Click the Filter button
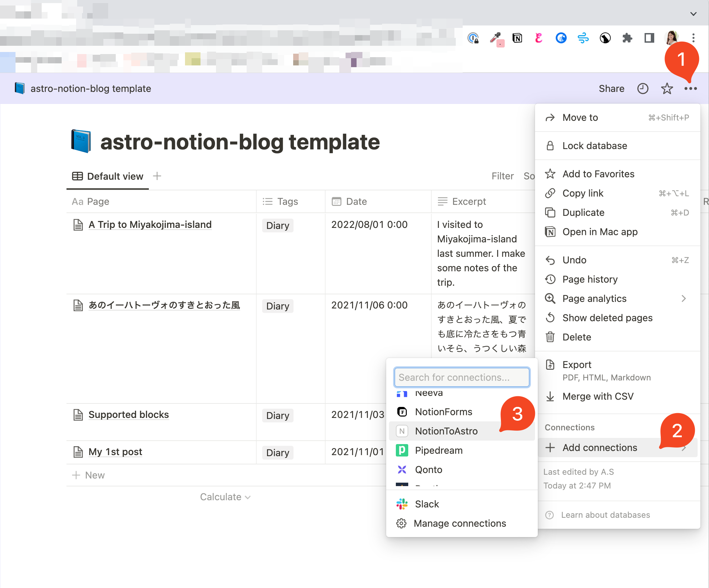The image size is (709, 588). click(x=503, y=176)
